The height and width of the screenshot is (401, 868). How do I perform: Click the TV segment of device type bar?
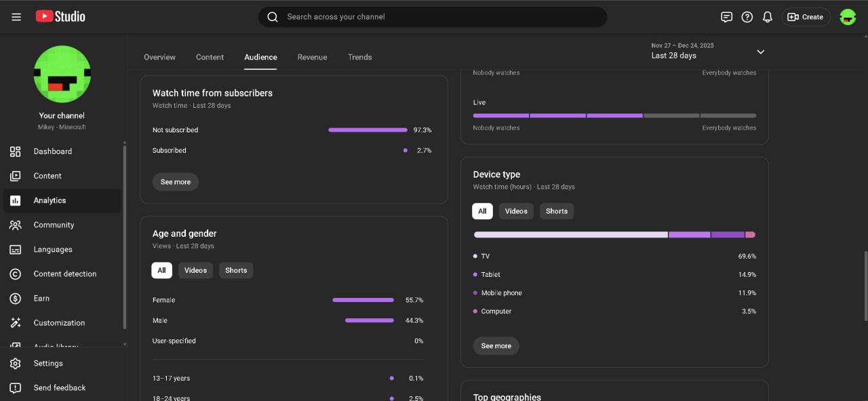(x=570, y=235)
